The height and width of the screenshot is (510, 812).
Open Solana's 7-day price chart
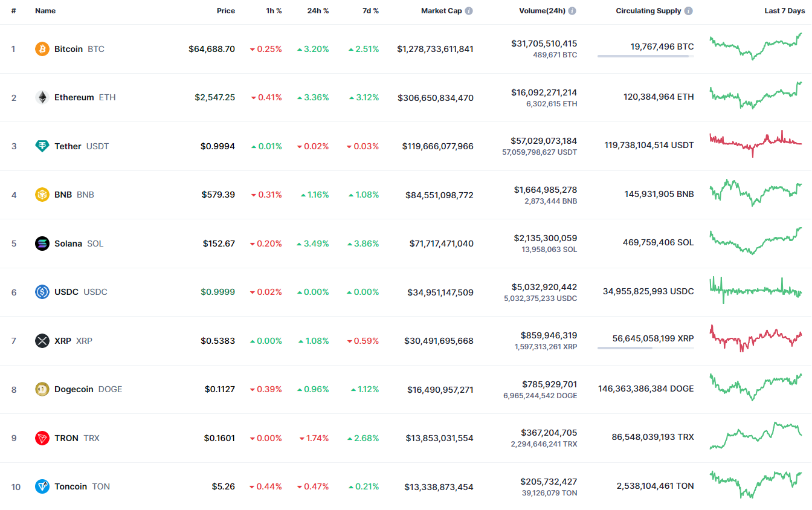756,241
